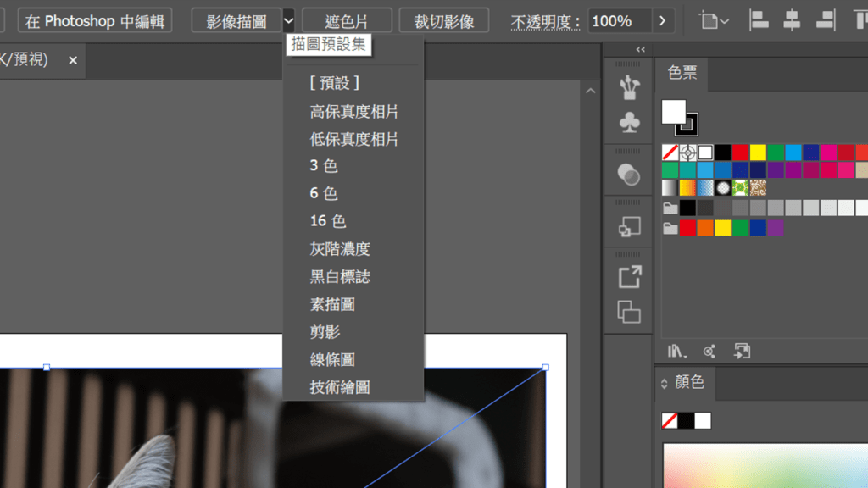Click the 裁切影像 button
The width and height of the screenshot is (868, 488).
tap(443, 20)
